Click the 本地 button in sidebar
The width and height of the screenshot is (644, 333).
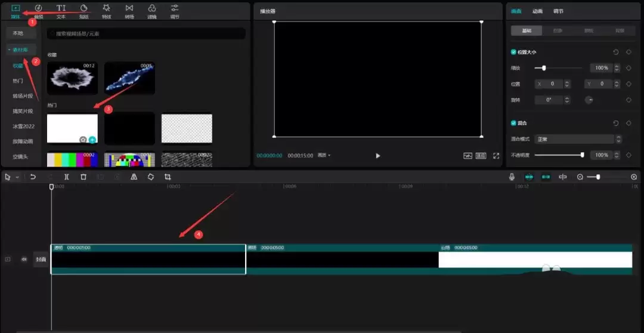[18, 33]
